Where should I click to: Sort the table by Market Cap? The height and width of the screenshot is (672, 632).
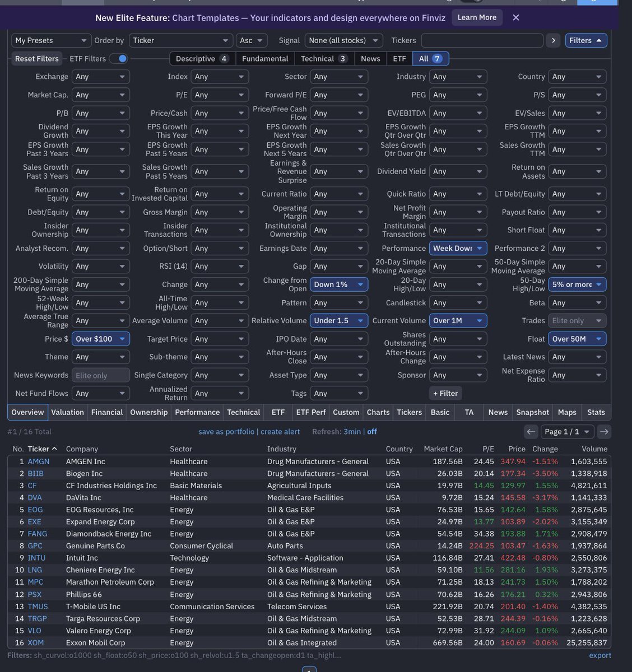click(x=443, y=449)
